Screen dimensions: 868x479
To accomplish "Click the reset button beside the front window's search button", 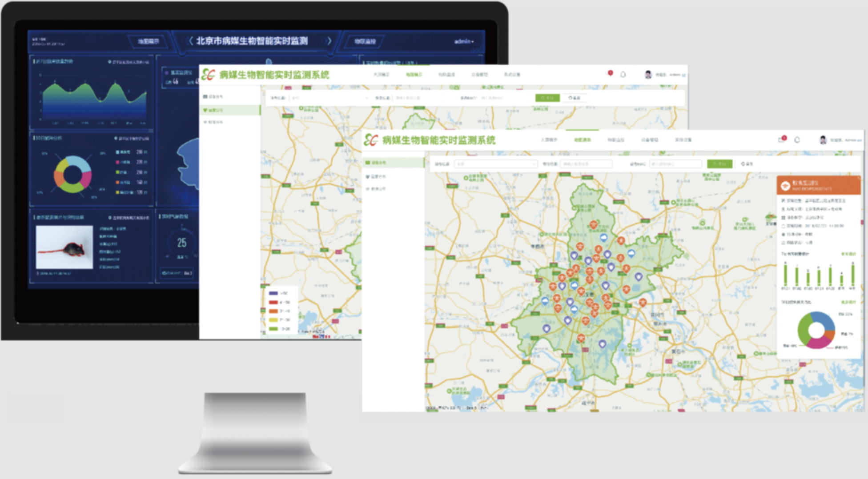I will tap(747, 164).
